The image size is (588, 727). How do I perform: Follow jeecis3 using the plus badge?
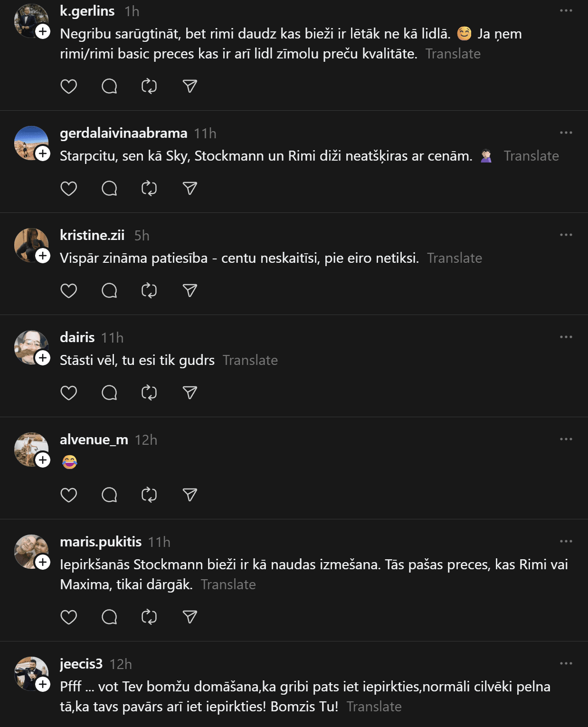click(x=43, y=684)
